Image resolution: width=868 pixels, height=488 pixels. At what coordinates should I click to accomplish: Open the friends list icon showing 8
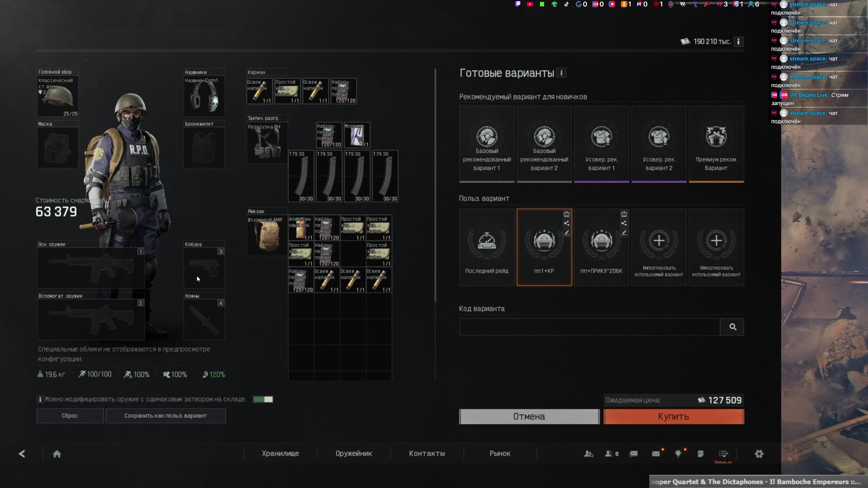click(x=612, y=454)
